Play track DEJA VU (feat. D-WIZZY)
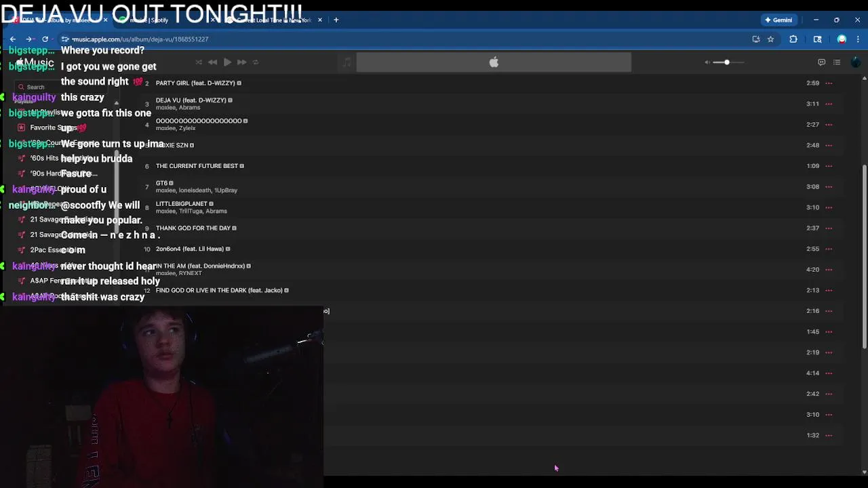868x488 pixels. [x=191, y=100]
